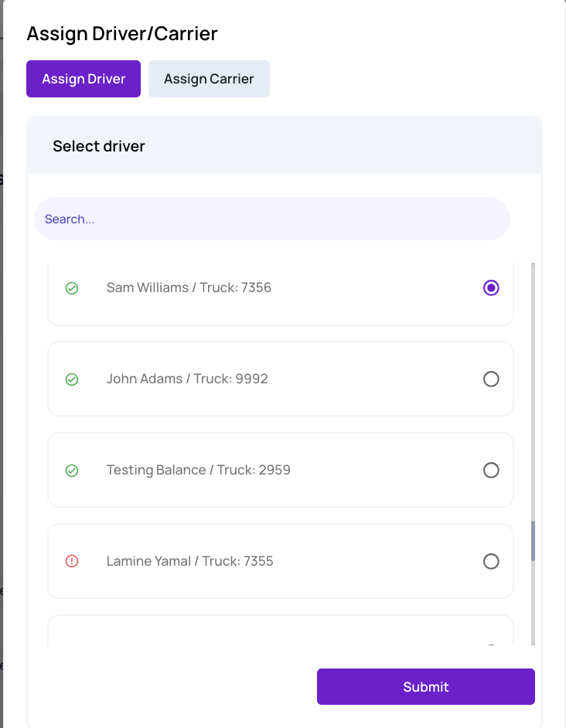Click scrollbar track above the thumb
Image resolution: width=566 pixels, height=728 pixels.
(533, 391)
